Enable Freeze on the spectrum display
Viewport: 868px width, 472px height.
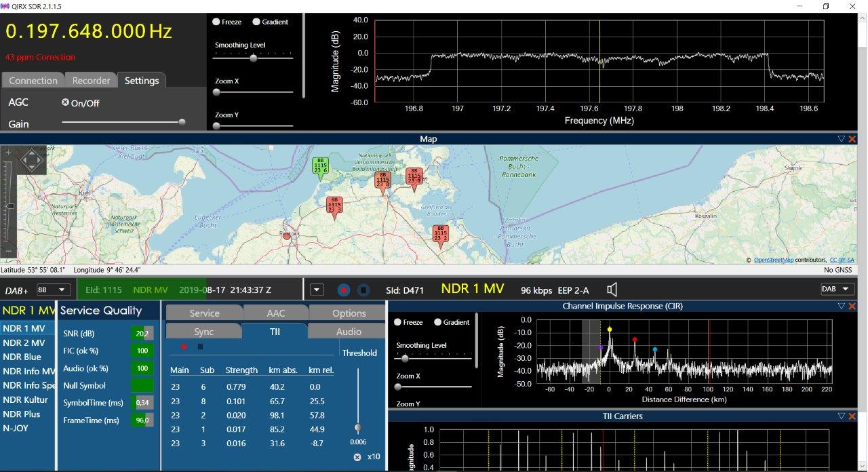click(216, 22)
